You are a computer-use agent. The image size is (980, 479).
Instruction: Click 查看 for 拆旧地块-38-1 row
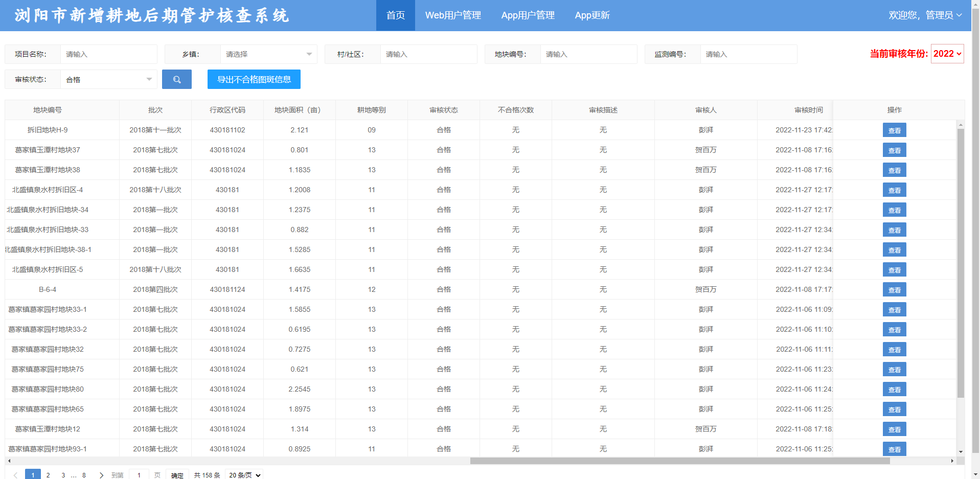click(x=895, y=250)
